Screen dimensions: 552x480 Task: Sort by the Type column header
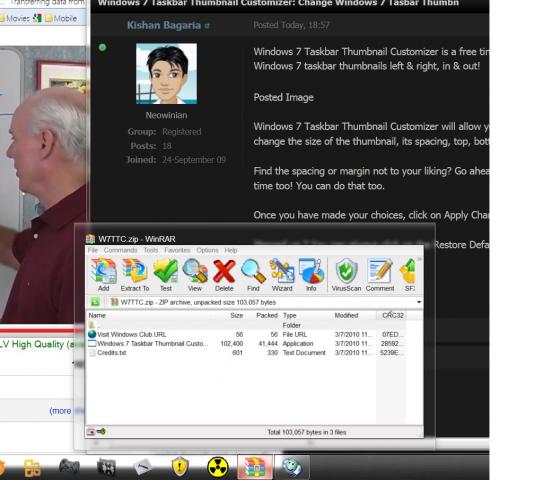pos(289,315)
